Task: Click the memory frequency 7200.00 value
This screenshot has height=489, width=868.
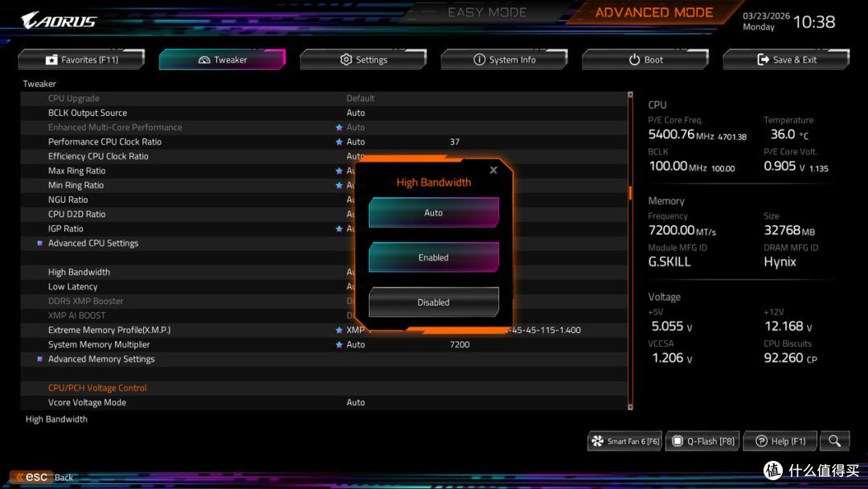Action: click(671, 230)
